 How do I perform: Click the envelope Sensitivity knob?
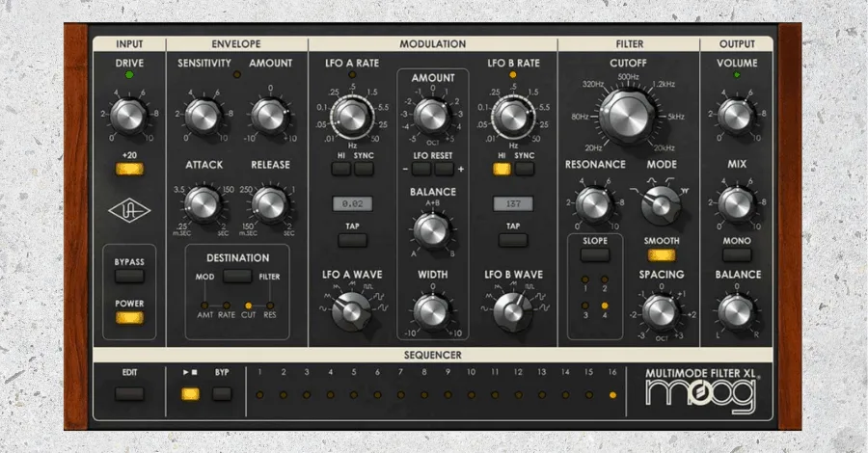[x=203, y=118]
